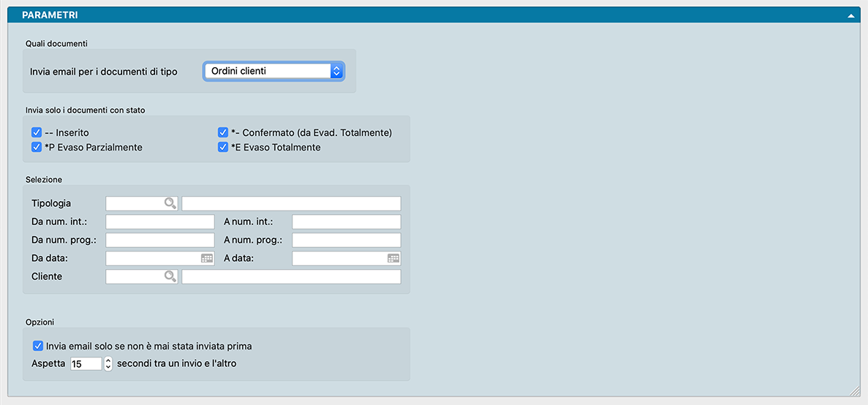The width and height of the screenshot is (868, 405).
Task: Click the Aspetta seconds value field
Action: click(86, 363)
